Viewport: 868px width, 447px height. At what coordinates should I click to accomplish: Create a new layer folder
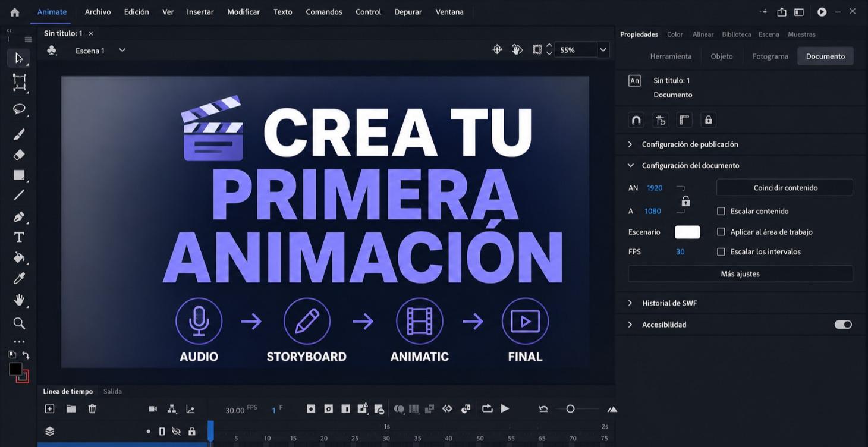point(71,408)
